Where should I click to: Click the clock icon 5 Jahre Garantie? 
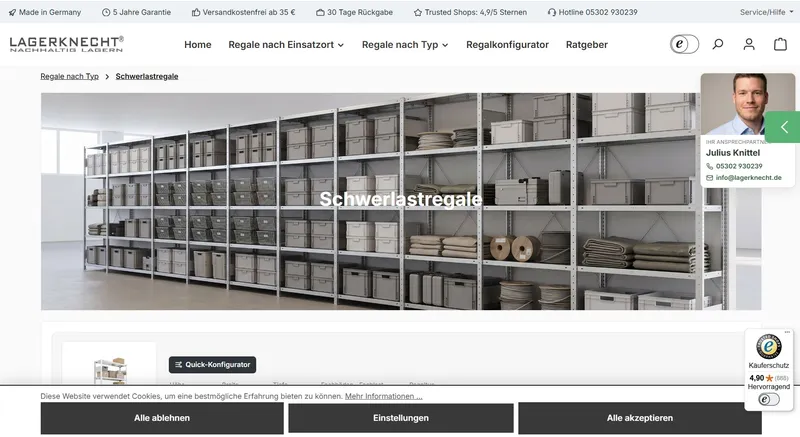point(106,12)
